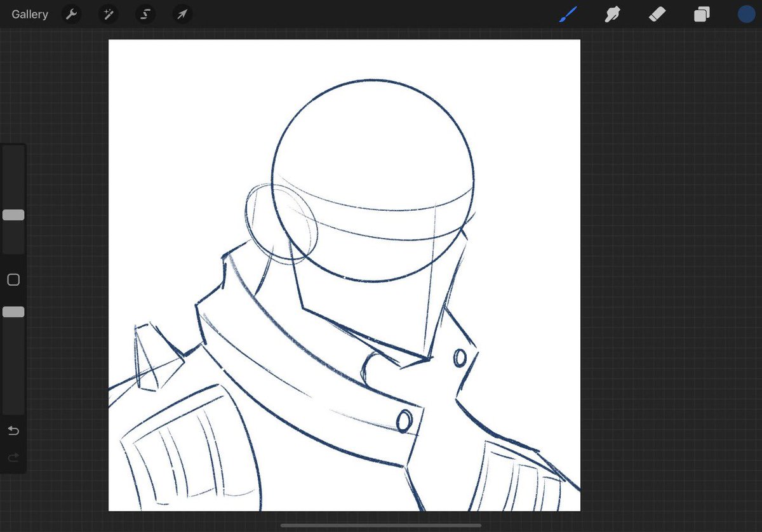Activate the Transform arrow tool
Viewport: 762px width, 532px height.
pyautogui.click(x=182, y=14)
